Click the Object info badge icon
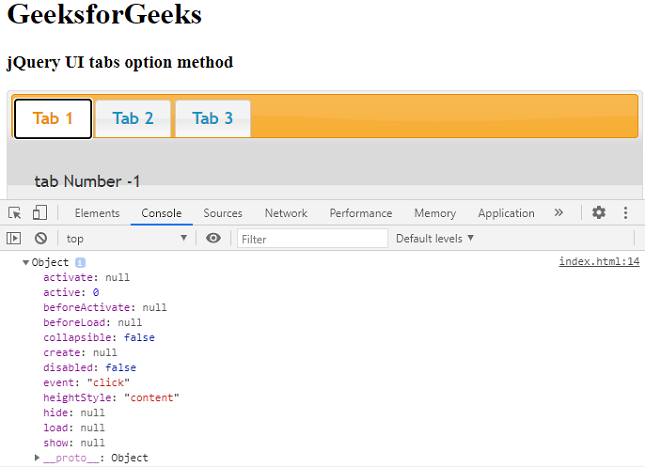Image resolution: width=645 pixels, height=467 pixels. 81,262
